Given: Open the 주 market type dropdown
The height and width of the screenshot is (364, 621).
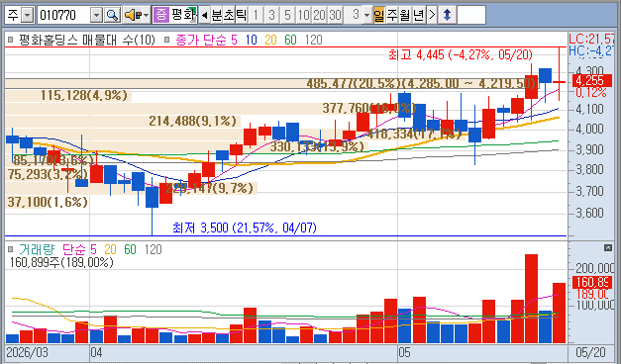Looking at the screenshot, I should (27, 16).
